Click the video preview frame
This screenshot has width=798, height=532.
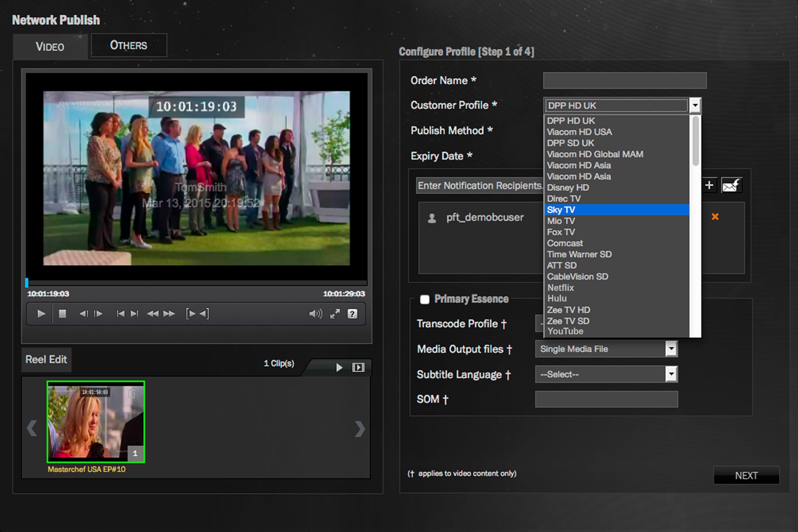coord(196,178)
